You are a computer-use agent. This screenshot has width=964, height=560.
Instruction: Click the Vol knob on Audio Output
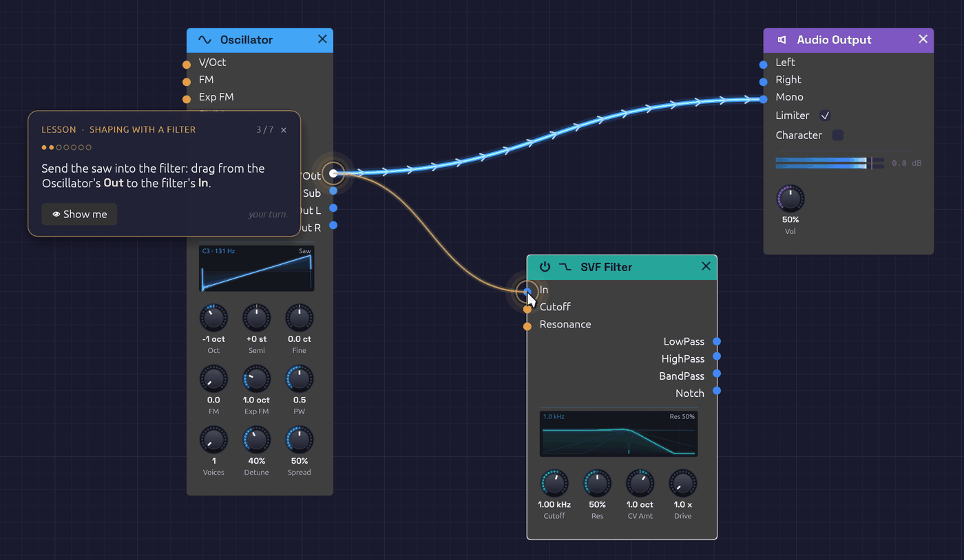click(x=790, y=199)
